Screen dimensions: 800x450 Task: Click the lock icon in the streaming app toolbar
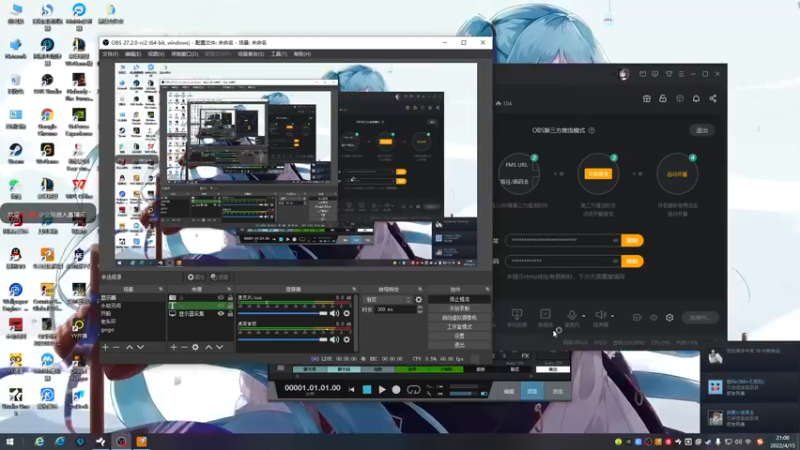[x=663, y=98]
